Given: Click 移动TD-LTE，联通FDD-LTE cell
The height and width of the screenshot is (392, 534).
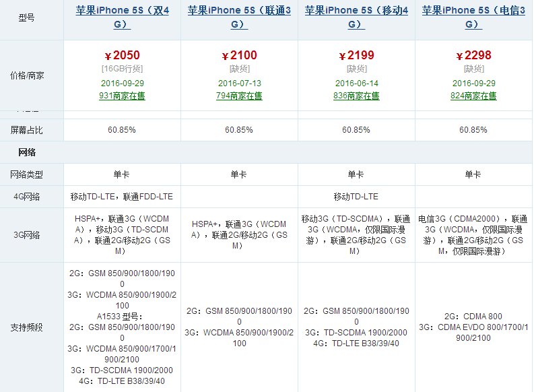Looking at the screenshot, I should 122,197.
